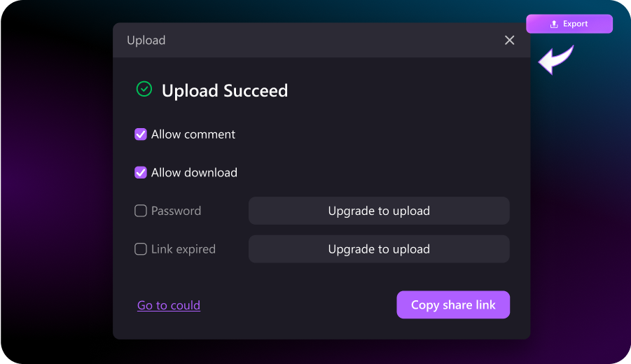Enable the Password checkbox

pos(141,211)
